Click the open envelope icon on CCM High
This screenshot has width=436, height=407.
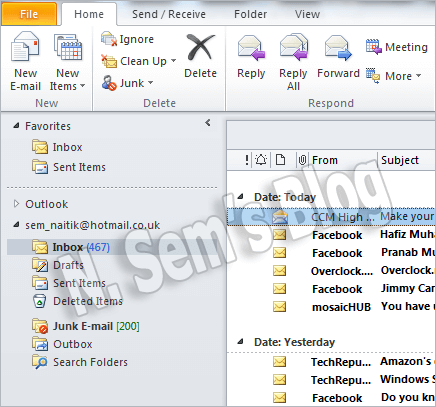tap(280, 217)
